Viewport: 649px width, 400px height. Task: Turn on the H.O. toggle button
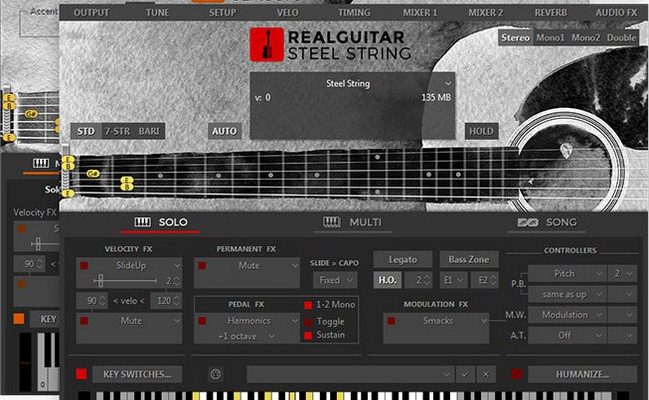pos(388,281)
